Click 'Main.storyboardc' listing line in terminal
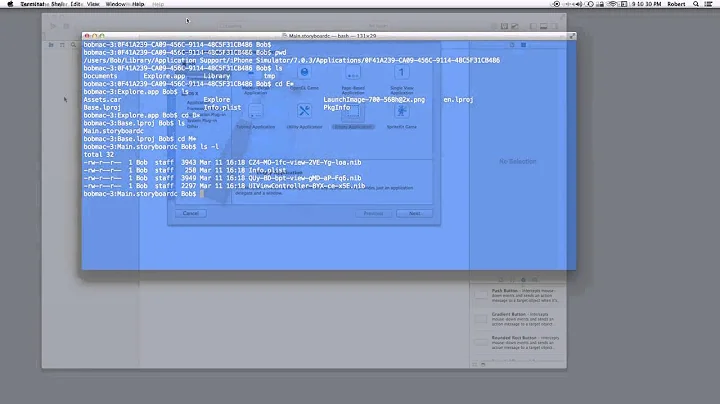The height and width of the screenshot is (404, 720). click(113, 131)
